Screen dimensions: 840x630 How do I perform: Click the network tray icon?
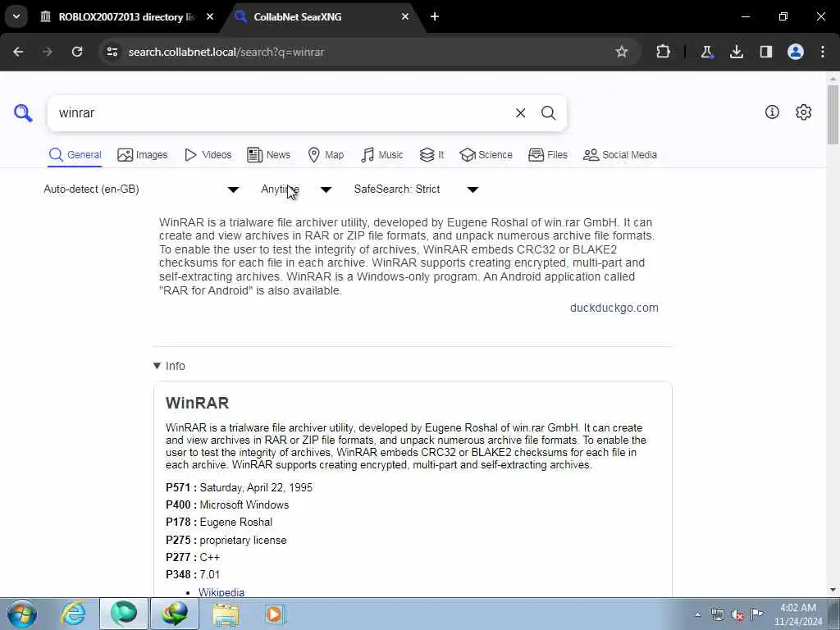click(x=718, y=614)
